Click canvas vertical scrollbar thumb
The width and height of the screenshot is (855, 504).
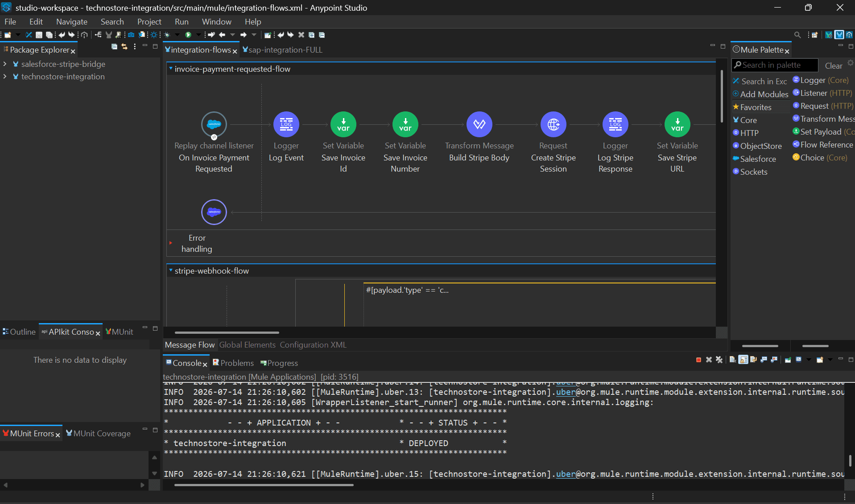pyautogui.click(x=722, y=95)
